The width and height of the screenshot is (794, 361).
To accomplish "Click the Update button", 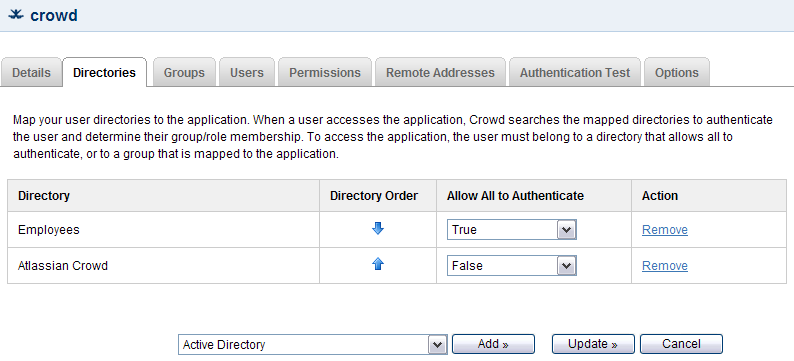I will point(593,344).
